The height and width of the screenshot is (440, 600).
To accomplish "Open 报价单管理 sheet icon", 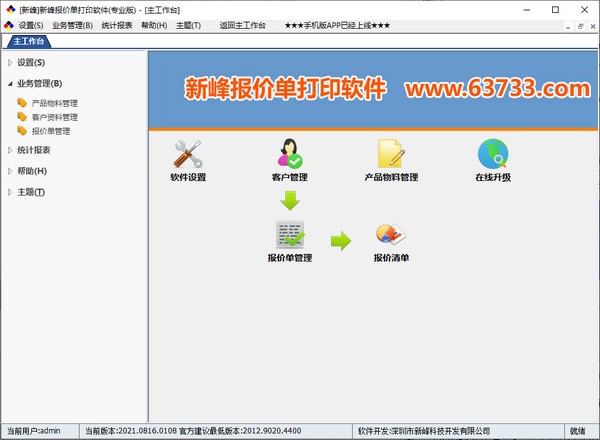I will pos(290,234).
